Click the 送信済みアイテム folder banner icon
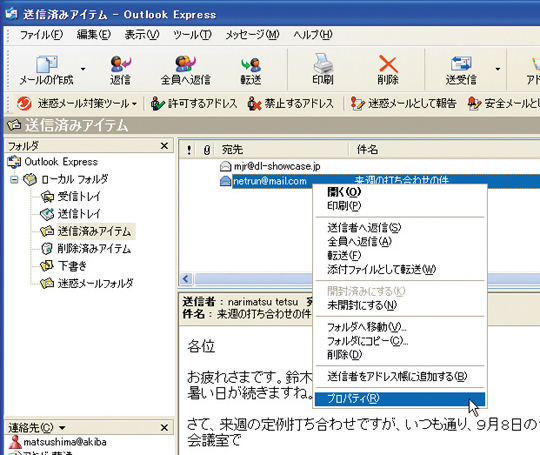The image size is (540, 455). pyautogui.click(x=14, y=125)
